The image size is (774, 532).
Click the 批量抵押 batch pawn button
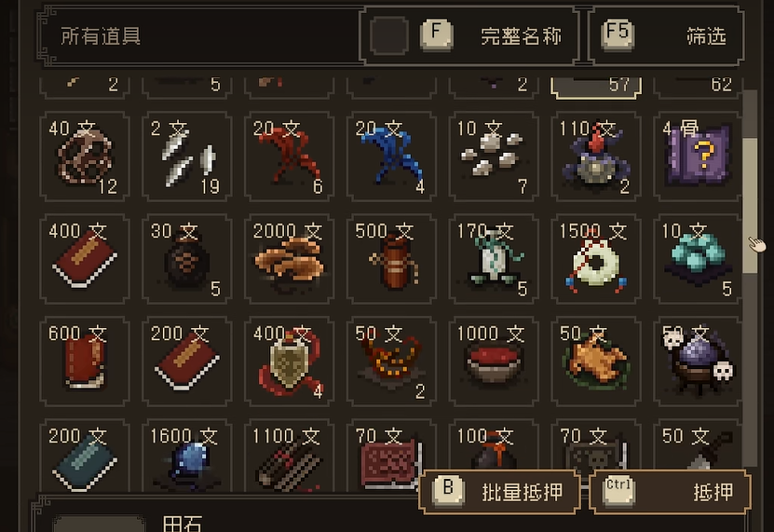click(499, 492)
